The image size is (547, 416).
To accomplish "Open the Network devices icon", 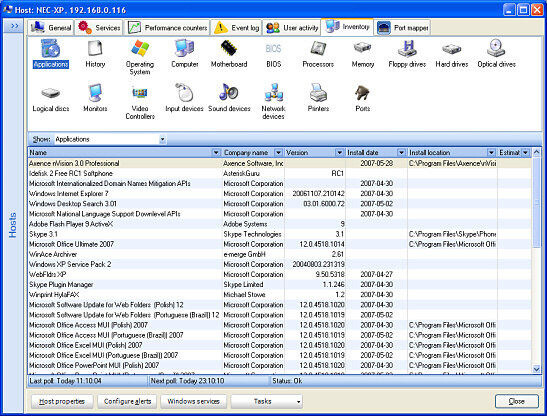I will pyautogui.click(x=274, y=102).
